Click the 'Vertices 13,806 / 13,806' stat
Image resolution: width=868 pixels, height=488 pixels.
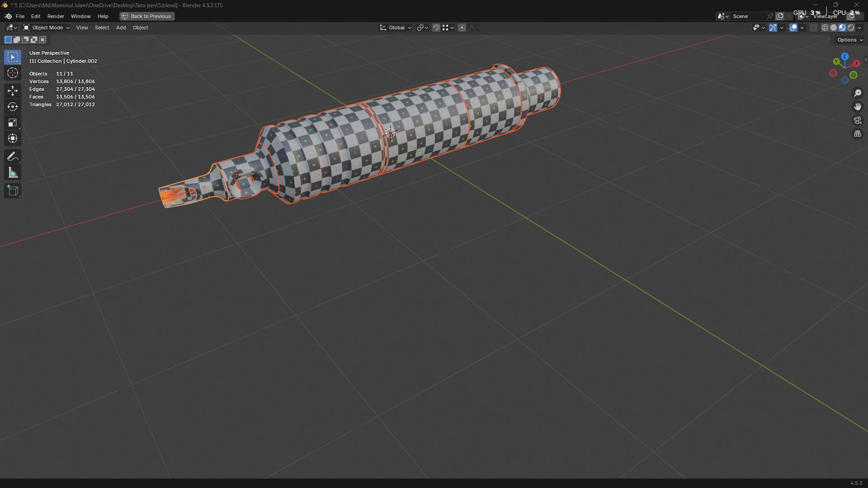pyautogui.click(x=62, y=81)
